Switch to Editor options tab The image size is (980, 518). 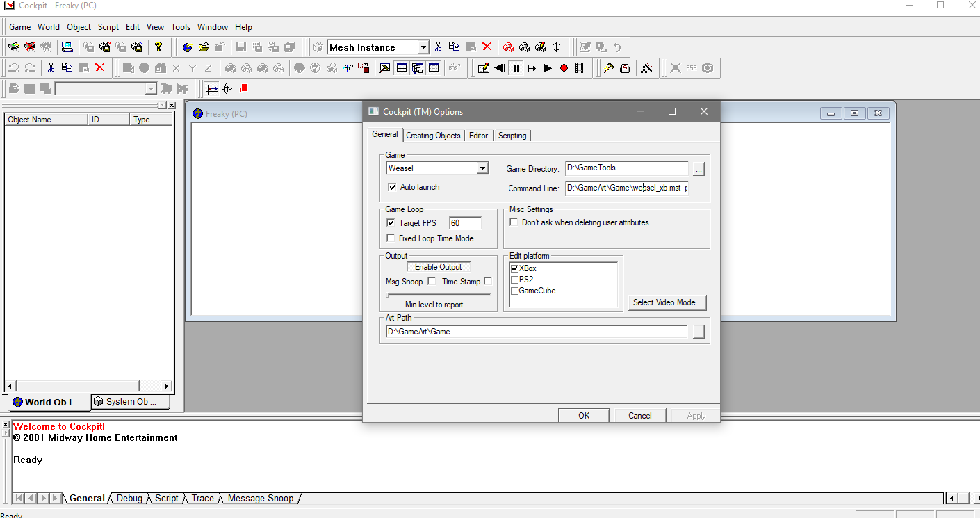click(x=478, y=136)
